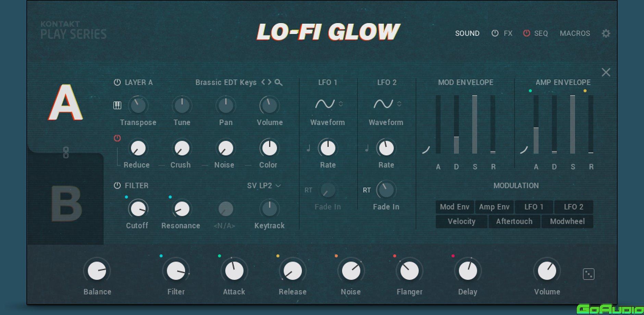This screenshot has width=644, height=315.
Task: Switch to the MACROS page
Action: click(575, 34)
